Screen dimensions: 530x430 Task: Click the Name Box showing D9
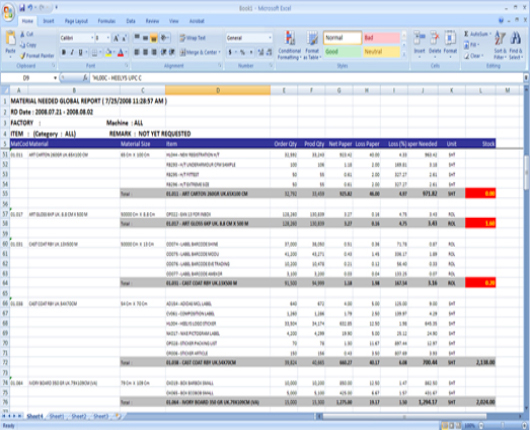coord(26,78)
